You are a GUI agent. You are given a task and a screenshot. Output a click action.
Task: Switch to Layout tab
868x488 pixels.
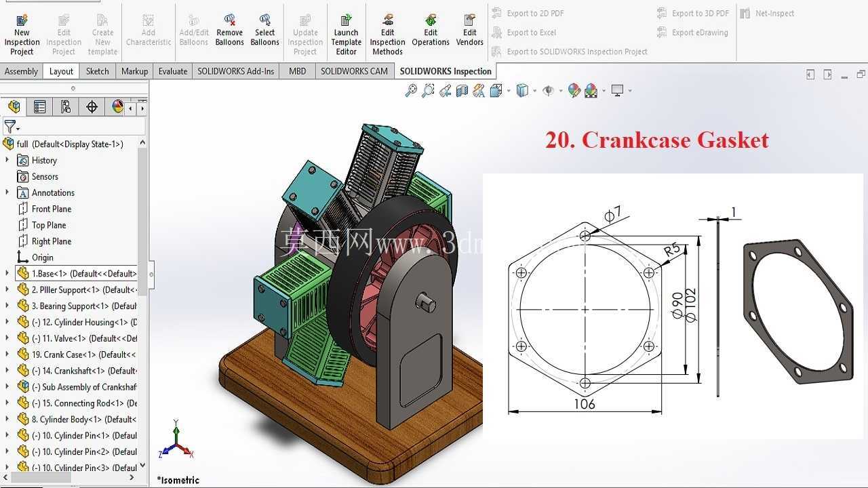click(61, 71)
